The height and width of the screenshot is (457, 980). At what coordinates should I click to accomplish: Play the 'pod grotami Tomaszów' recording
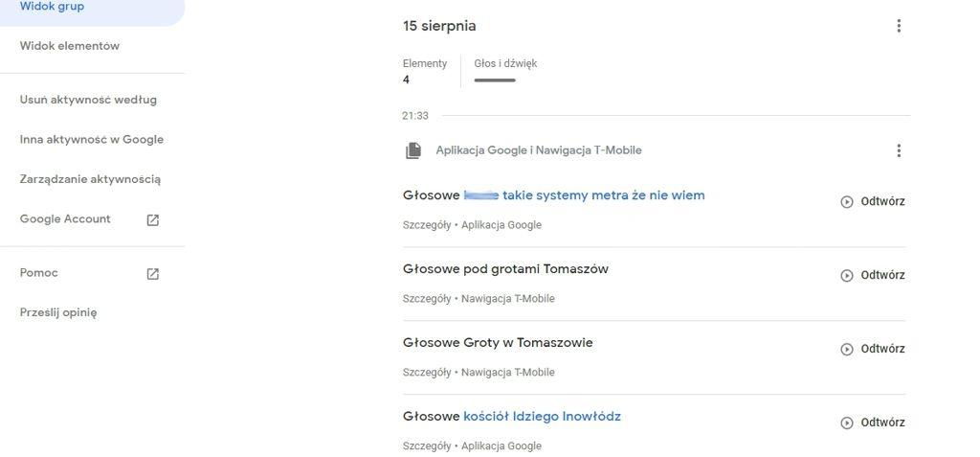872,276
